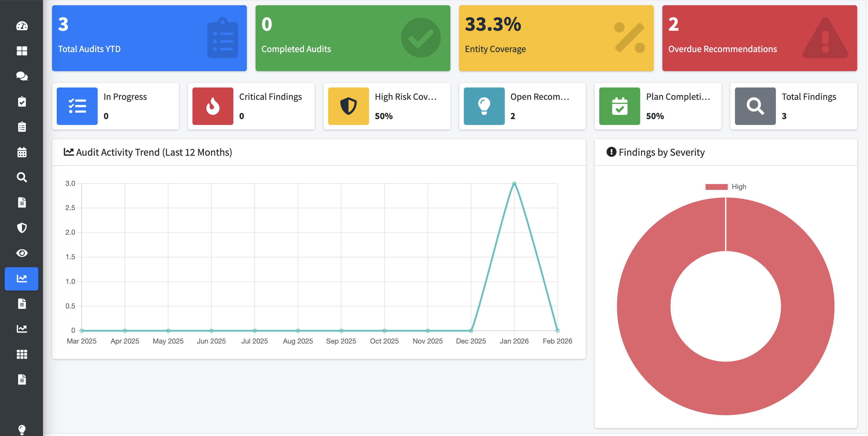Viewport: 868px width, 436px height.
Task: Open the chat messages icon in sidebar
Action: [22, 76]
